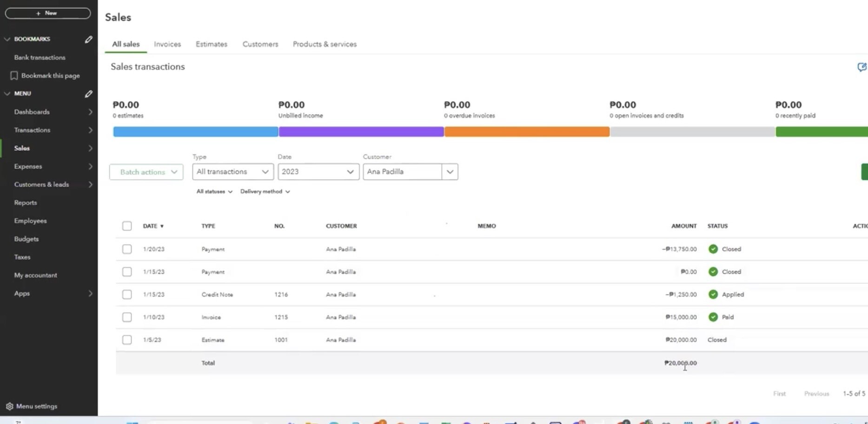Click the Total amount ₱20,000.00

point(681,363)
